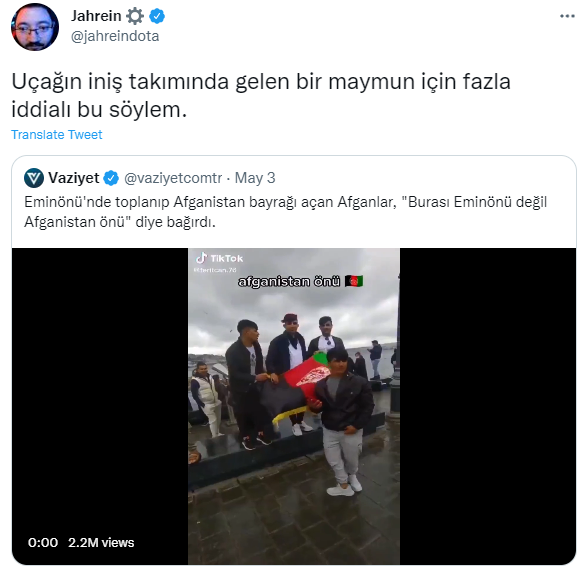
Task: Click Translate Tweet link
Action: pyautogui.click(x=57, y=134)
